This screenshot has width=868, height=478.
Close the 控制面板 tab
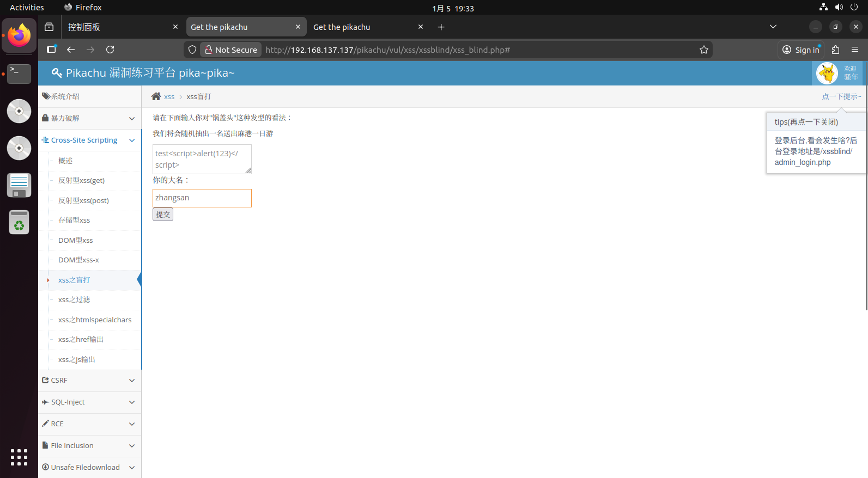tap(175, 27)
